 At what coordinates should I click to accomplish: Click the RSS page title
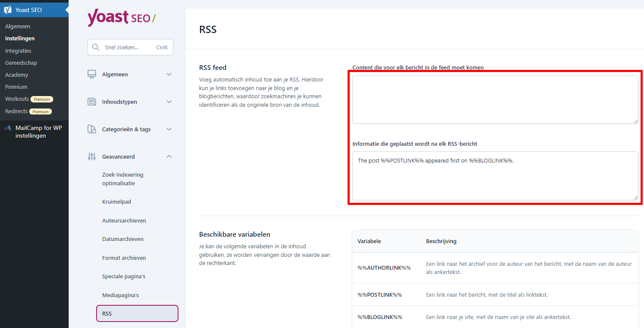[208, 30]
